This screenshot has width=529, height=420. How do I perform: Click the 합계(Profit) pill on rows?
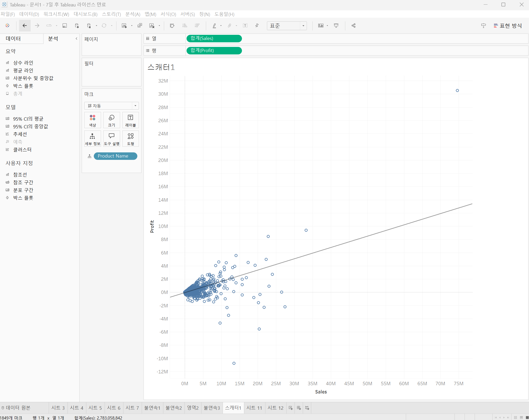(x=214, y=51)
